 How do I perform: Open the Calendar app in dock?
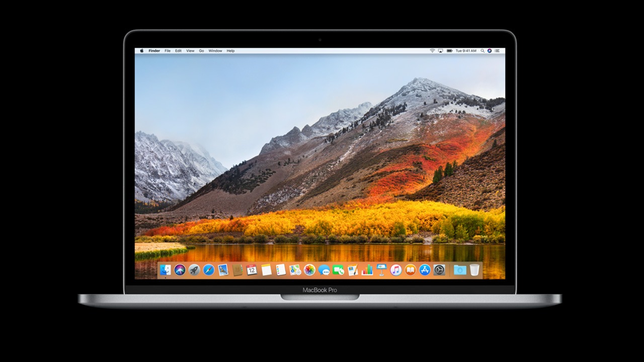[x=252, y=270]
